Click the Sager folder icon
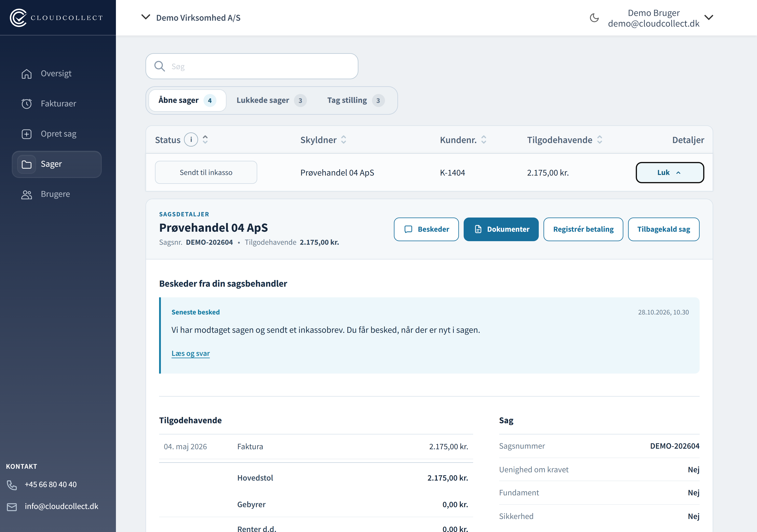 27,164
